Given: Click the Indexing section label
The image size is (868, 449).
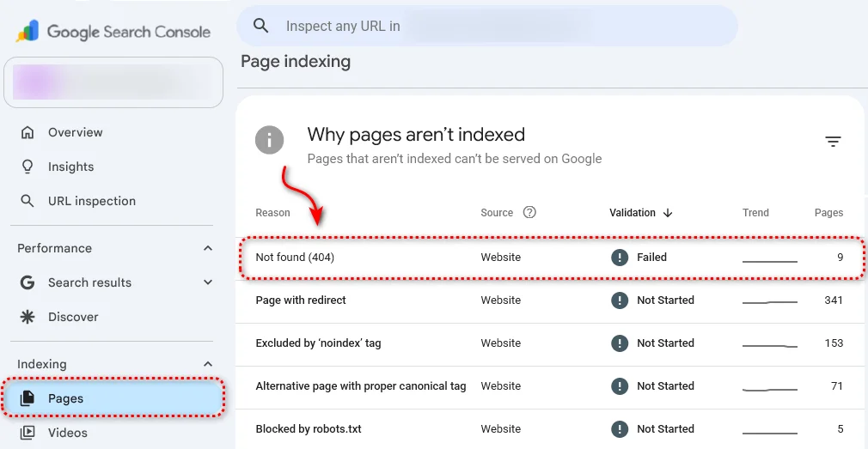Looking at the screenshot, I should [x=41, y=364].
